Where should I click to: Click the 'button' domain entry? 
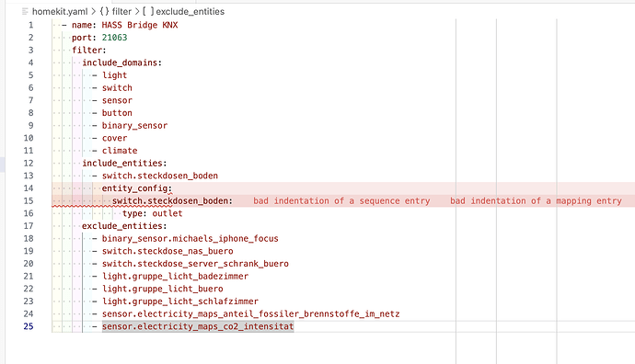point(117,113)
